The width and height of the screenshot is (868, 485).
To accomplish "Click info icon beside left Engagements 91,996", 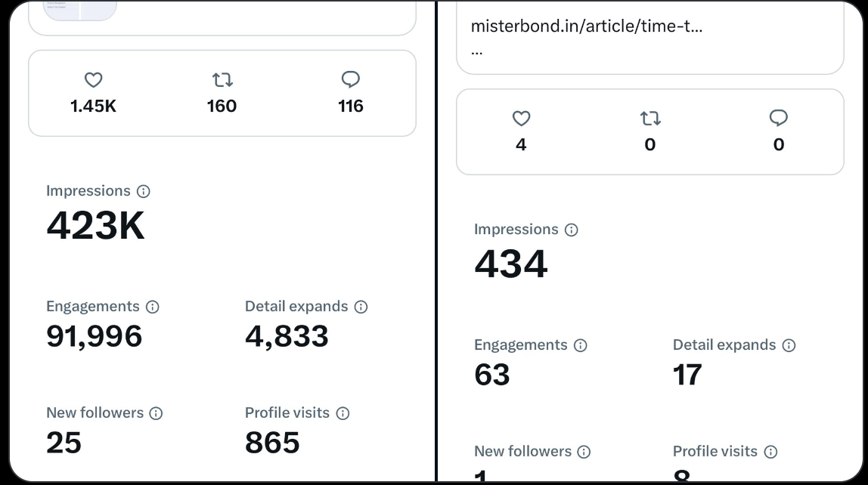I will pos(152,307).
